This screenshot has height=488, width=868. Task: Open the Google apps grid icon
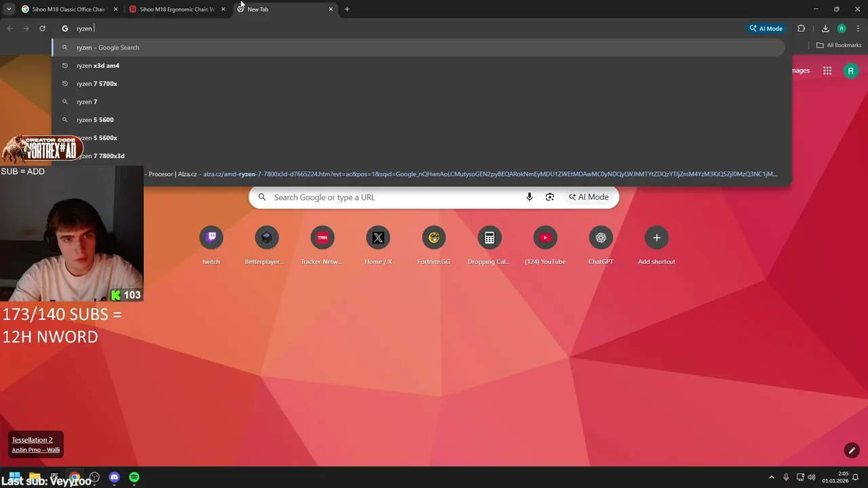[x=827, y=70]
